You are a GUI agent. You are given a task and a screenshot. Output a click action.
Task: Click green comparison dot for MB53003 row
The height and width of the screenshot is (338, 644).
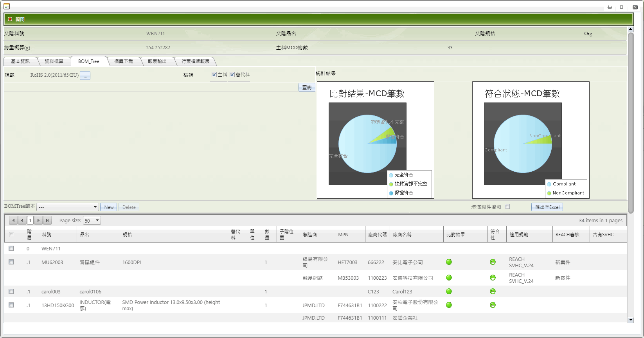449,278
